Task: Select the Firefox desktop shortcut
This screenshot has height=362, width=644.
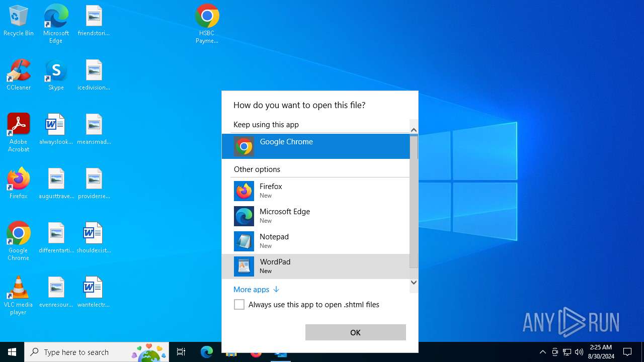Action: 19,184
